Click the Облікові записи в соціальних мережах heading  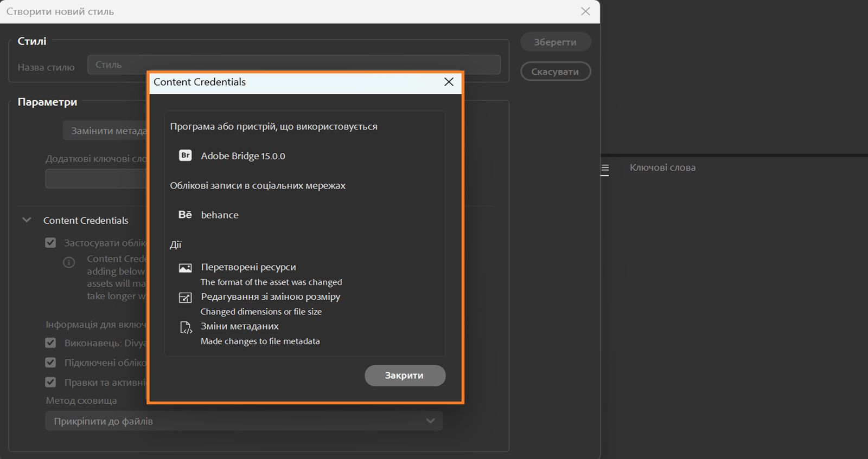[258, 185]
